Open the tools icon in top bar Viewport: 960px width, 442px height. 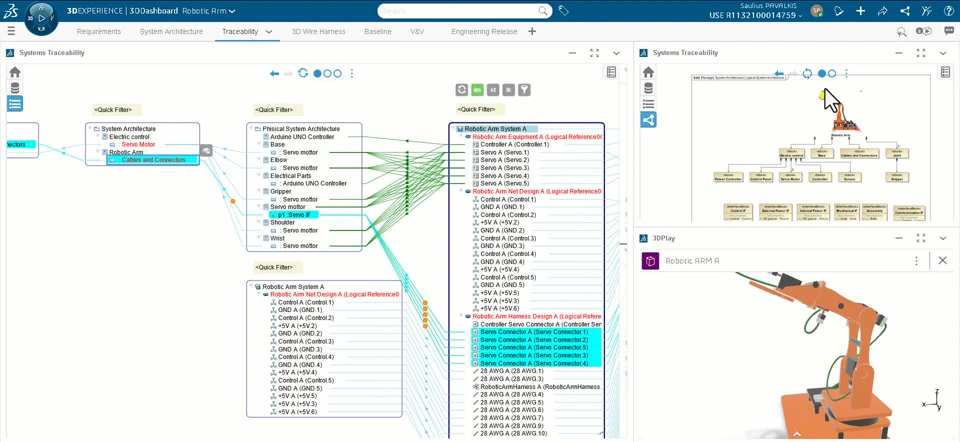tap(926, 10)
